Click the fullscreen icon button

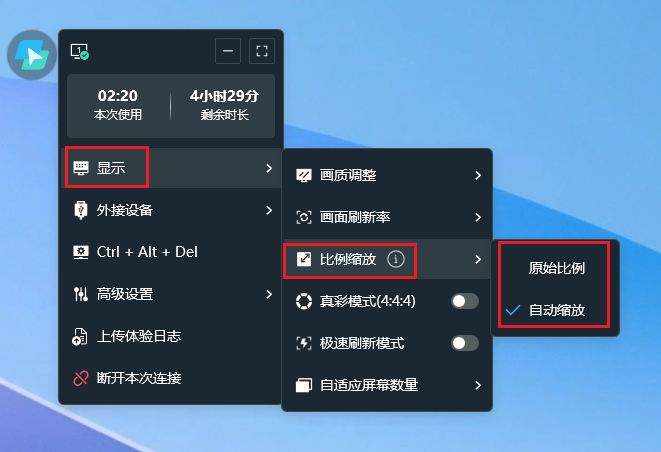[262, 51]
